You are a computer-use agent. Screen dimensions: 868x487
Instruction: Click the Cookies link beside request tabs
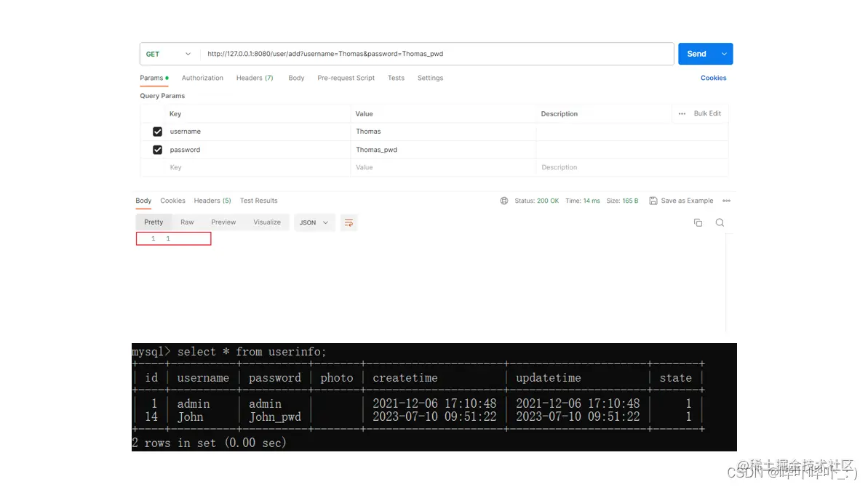point(714,78)
